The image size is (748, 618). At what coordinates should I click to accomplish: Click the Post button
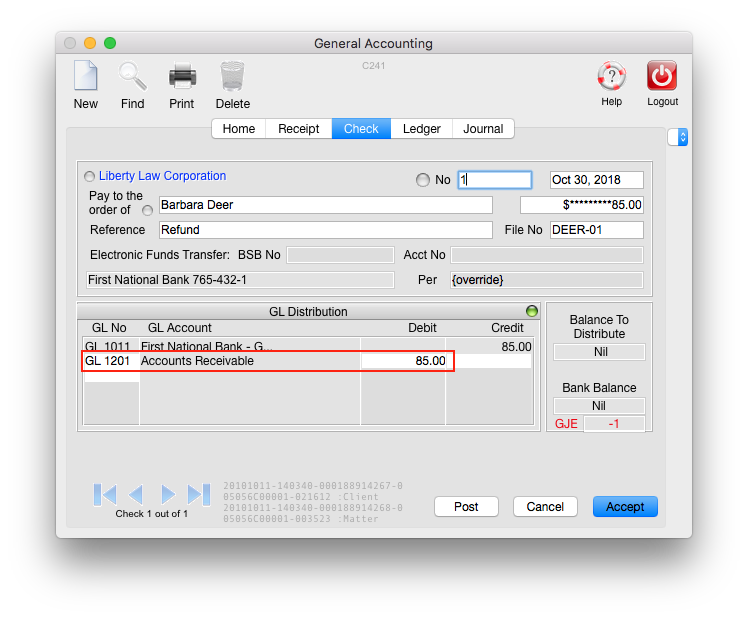click(x=466, y=507)
